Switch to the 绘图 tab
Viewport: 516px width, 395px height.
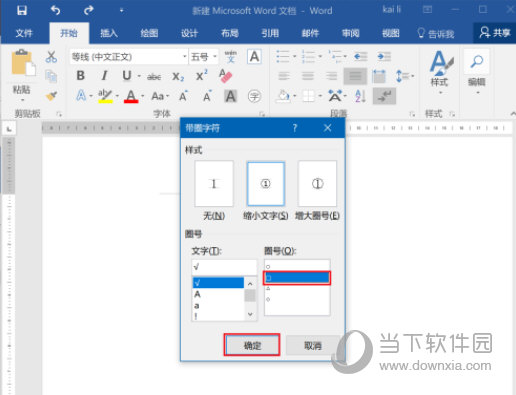(x=149, y=33)
